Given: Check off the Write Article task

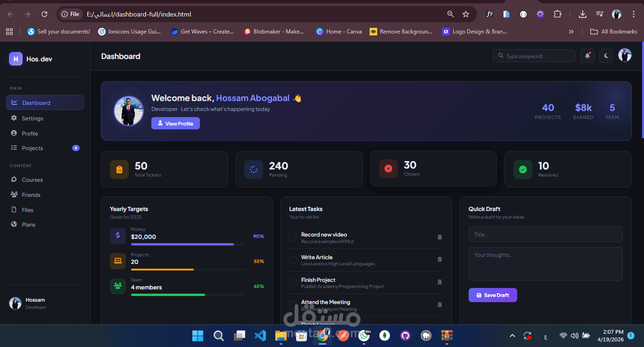Looking at the screenshot, I should tap(293, 260).
